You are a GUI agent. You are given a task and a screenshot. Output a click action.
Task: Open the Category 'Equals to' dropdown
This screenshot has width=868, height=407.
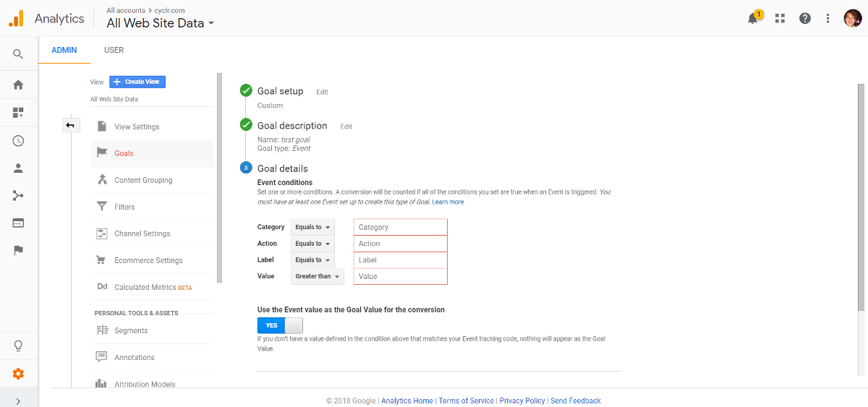[x=312, y=227]
